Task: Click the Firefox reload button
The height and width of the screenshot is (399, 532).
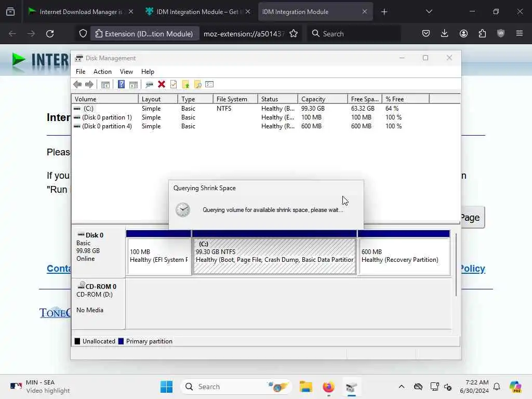Action: pyautogui.click(x=50, y=34)
